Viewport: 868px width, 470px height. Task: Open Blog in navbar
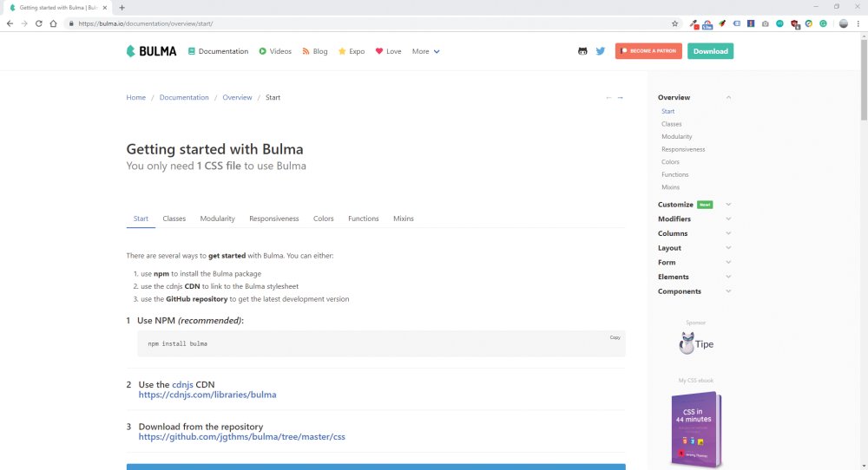[314, 51]
